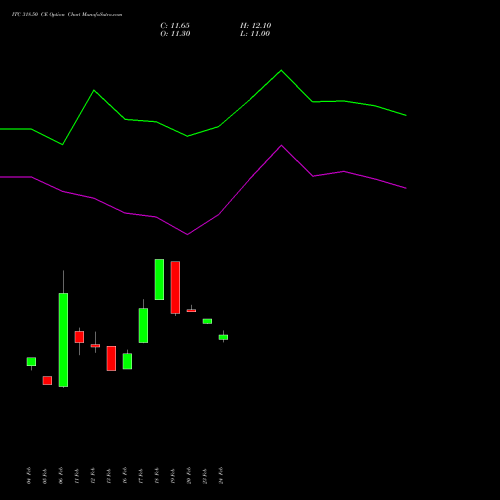Select the low value 'L: 11.00'

point(255,34)
